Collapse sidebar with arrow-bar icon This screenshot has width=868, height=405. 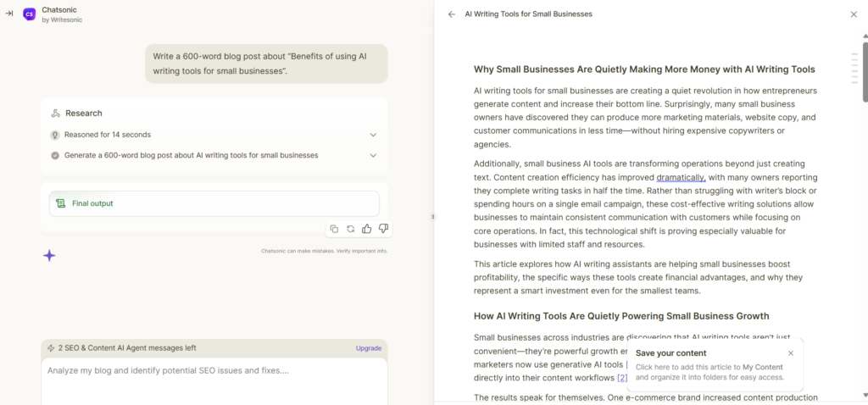pos(8,14)
